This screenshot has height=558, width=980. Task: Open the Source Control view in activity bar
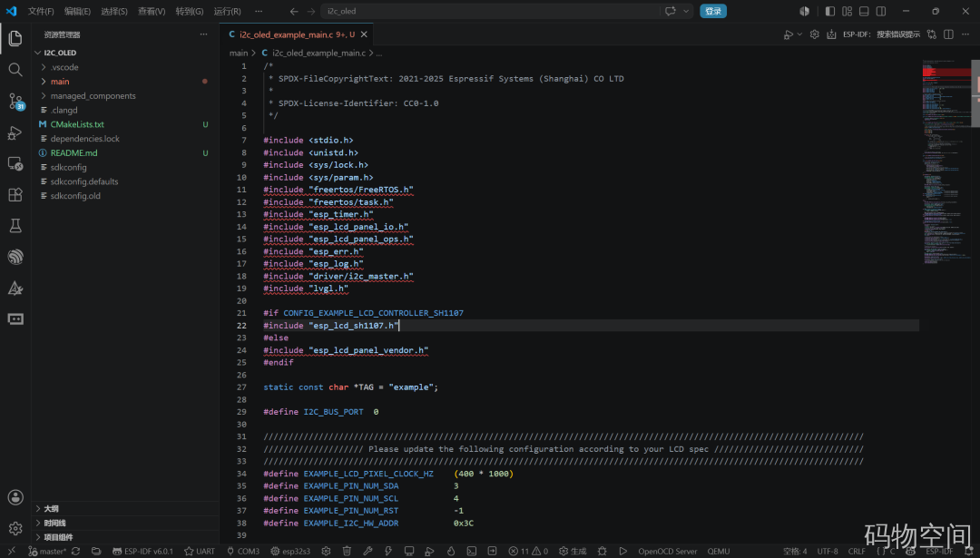click(15, 101)
